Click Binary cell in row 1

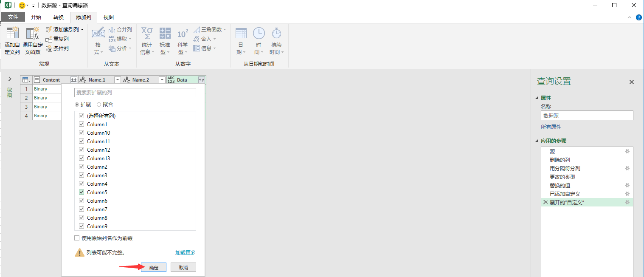click(47, 89)
